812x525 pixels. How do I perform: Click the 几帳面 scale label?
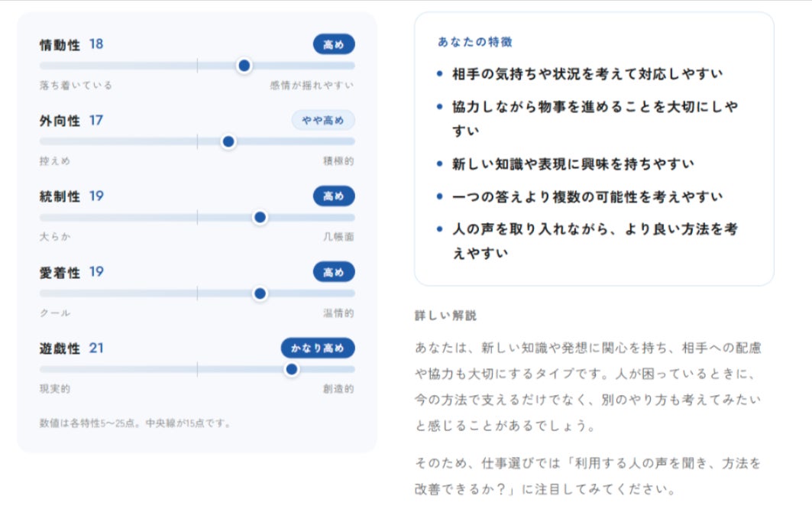[x=338, y=237]
